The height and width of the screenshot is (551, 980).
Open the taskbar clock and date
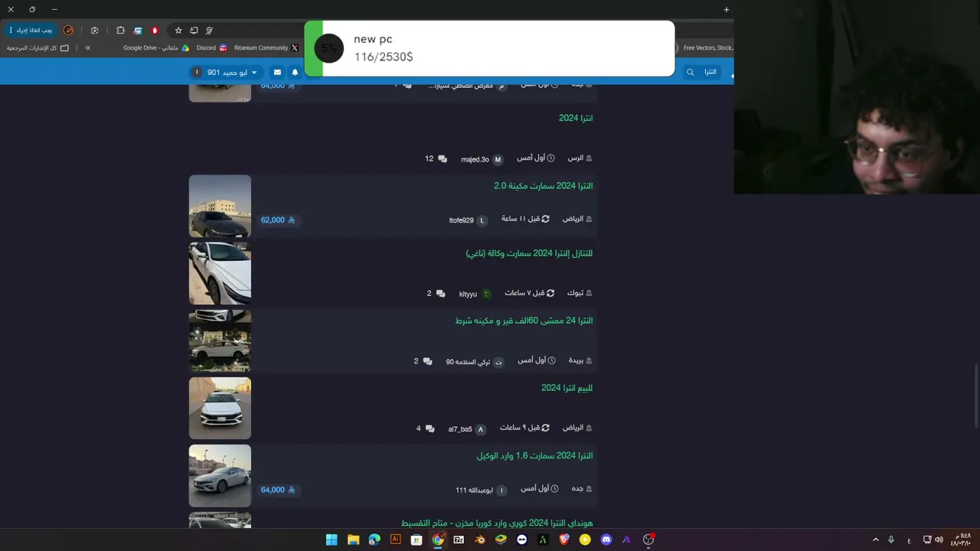pos(961,540)
